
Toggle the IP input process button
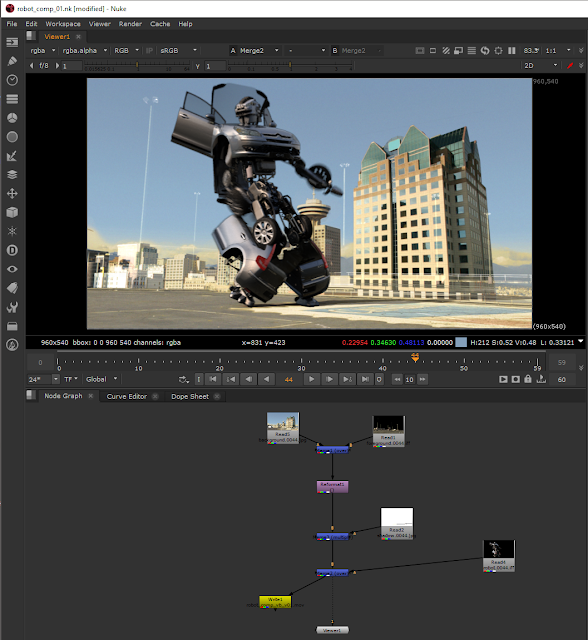[149, 51]
